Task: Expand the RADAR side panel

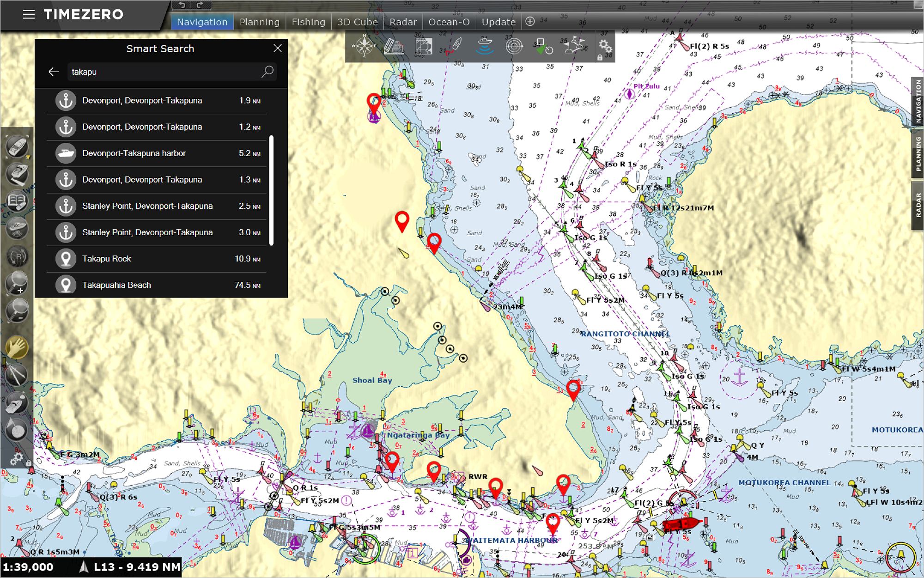Action: [918, 205]
